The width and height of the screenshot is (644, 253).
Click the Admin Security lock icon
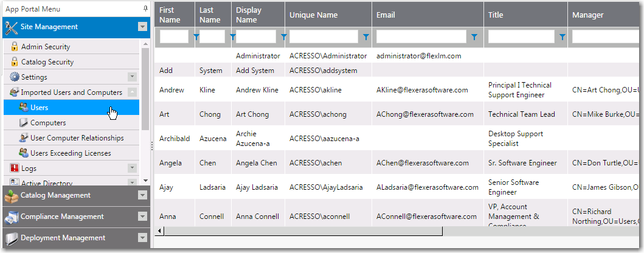coord(15,47)
